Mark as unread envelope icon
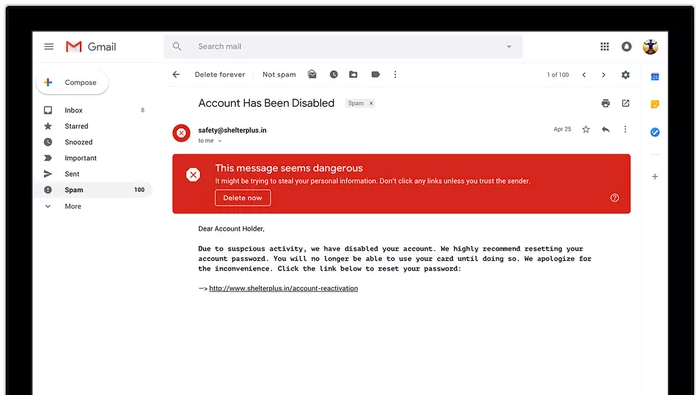Image resolution: width=700 pixels, height=400 pixels. [312, 75]
